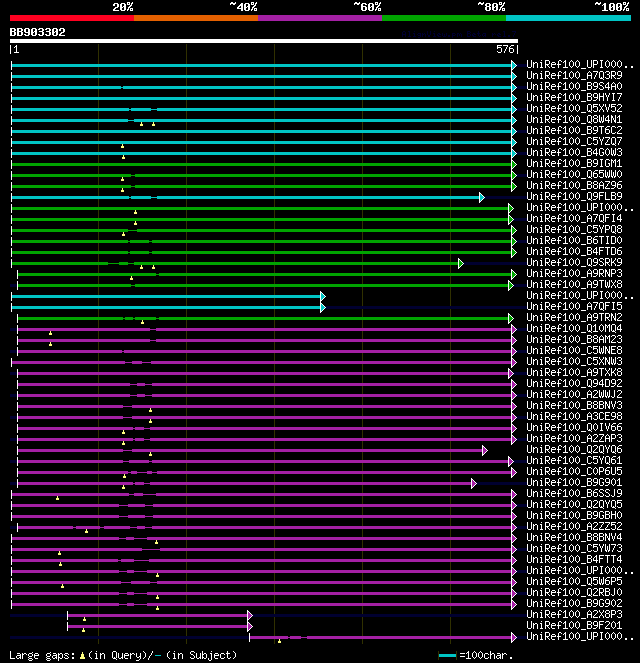This screenshot has height=663, width=640.
Task: Click the red 20% identity legend segment
Action: pos(72,18)
